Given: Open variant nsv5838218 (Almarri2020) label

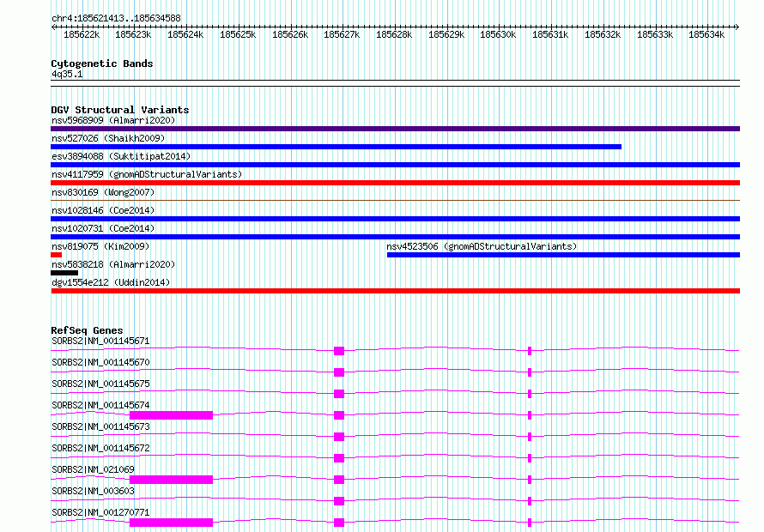Looking at the screenshot, I should pyautogui.click(x=113, y=264).
